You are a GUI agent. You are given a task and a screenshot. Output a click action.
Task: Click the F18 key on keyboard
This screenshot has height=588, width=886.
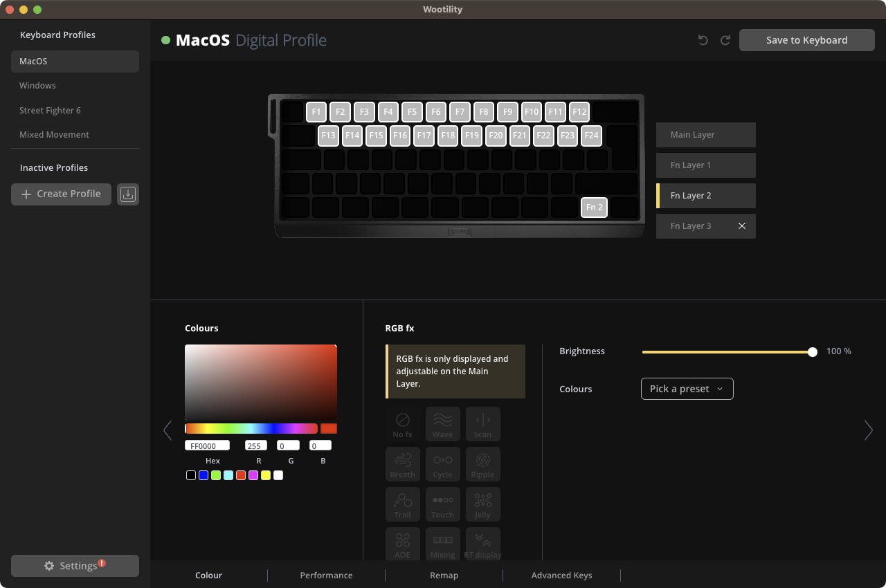pos(448,136)
